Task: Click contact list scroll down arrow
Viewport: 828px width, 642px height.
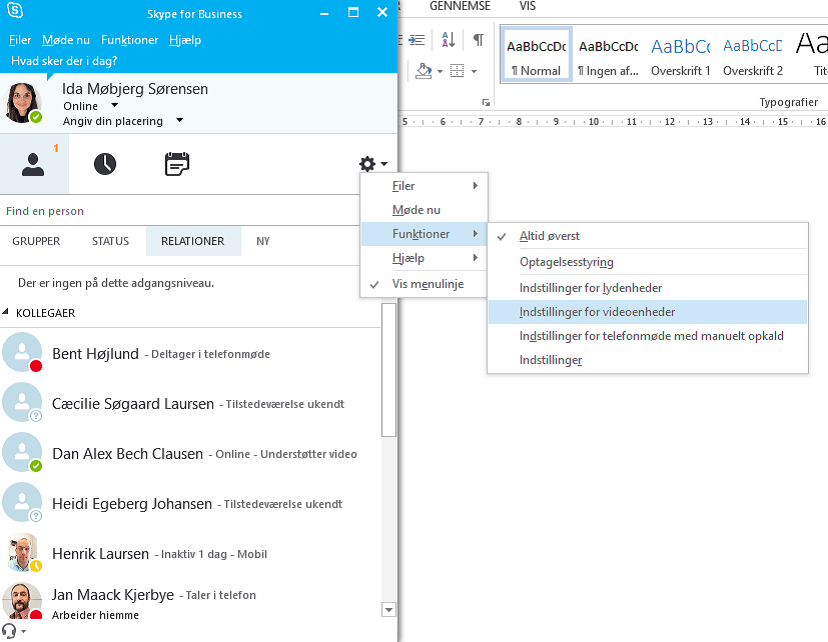Action: (x=389, y=610)
